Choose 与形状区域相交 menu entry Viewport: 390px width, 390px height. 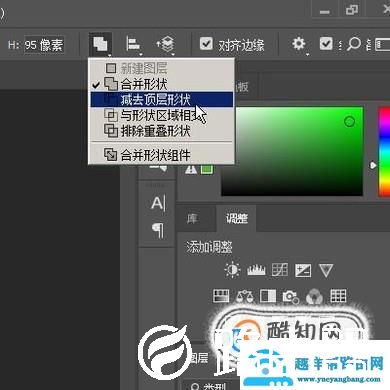162,115
